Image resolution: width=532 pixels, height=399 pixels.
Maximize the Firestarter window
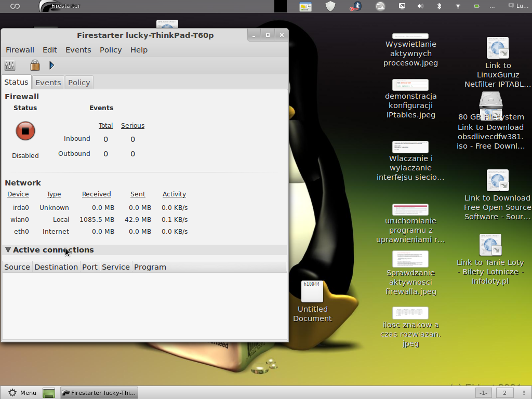click(x=268, y=35)
